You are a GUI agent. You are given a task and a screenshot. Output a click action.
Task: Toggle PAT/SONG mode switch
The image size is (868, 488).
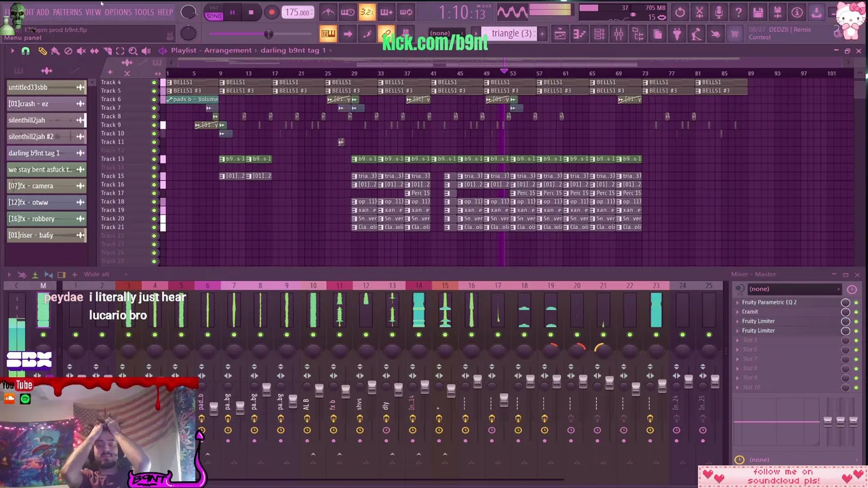pyautogui.click(x=214, y=12)
